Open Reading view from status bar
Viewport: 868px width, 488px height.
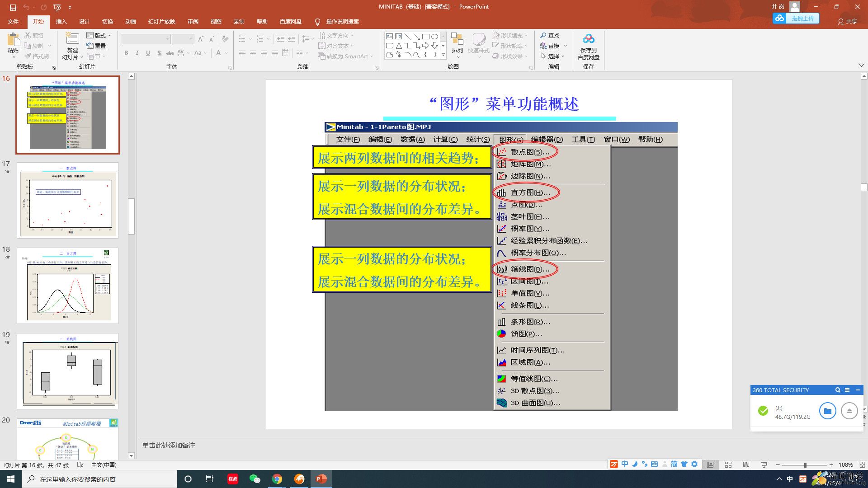746,465
